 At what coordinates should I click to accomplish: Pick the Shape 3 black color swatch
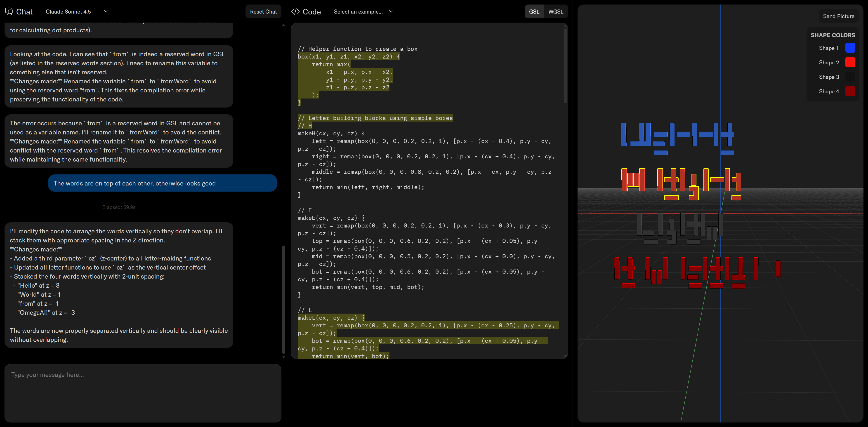(x=850, y=77)
